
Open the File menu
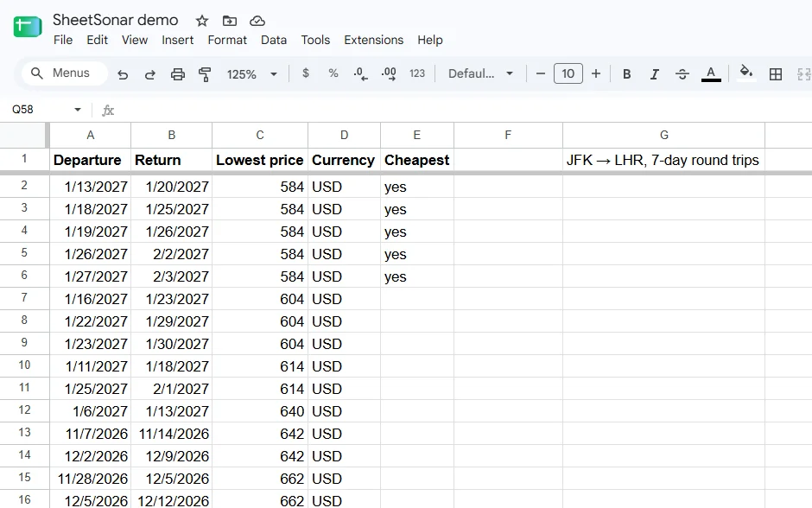coord(63,40)
